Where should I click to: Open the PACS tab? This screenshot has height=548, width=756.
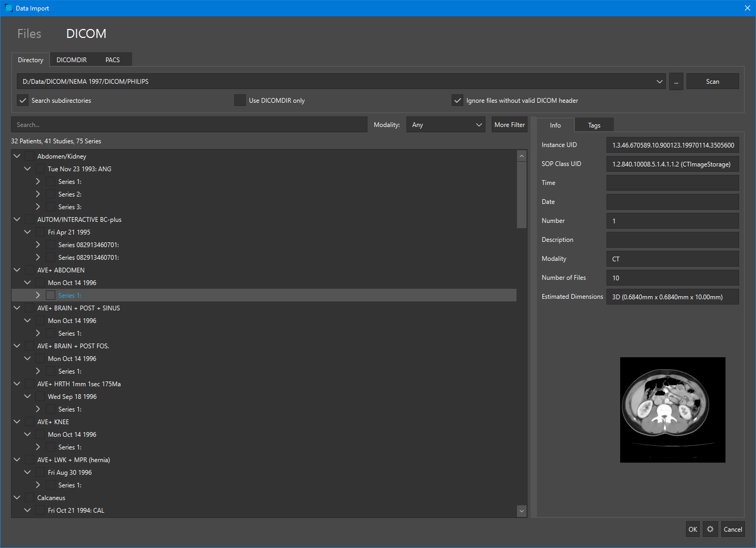113,60
